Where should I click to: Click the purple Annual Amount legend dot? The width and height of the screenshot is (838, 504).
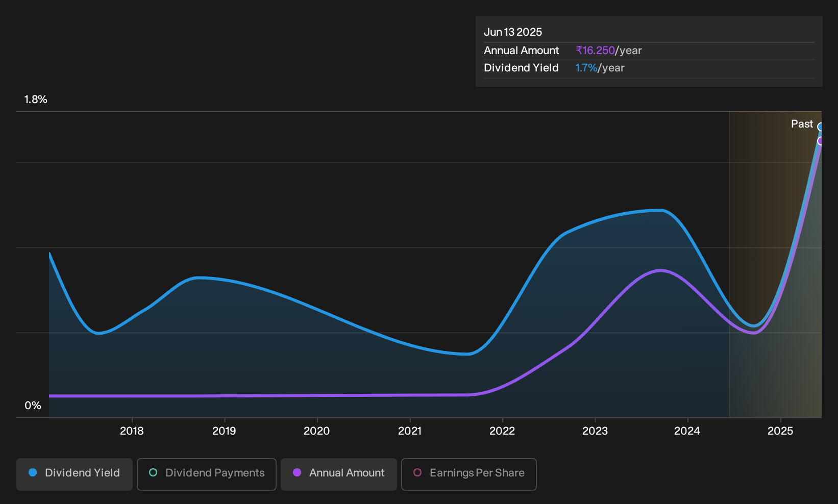pos(297,472)
